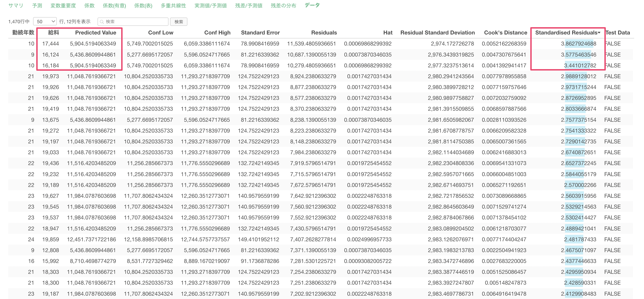Sort by Standard Error column header
Viewport: 644px width, 299px height.
260,32
